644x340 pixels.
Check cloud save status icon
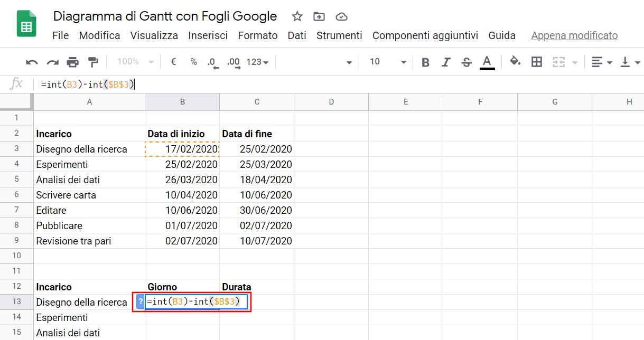pyautogui.click(x=342, y=16)
